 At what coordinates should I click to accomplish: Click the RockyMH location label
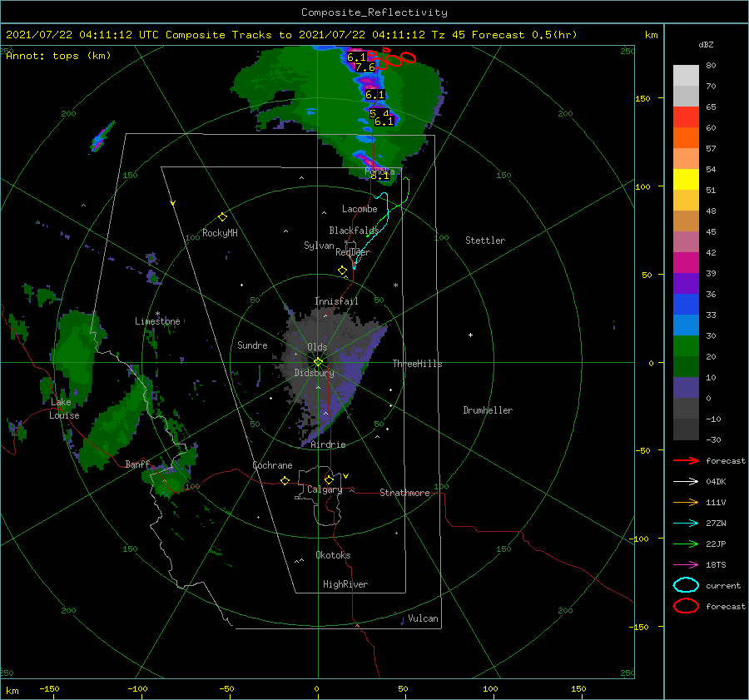(220, 233)
